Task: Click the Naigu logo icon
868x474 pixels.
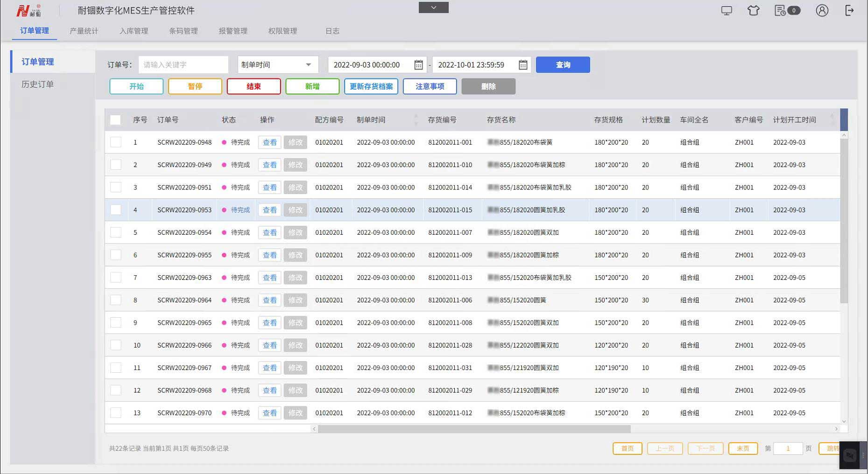Action: (28, 10)
